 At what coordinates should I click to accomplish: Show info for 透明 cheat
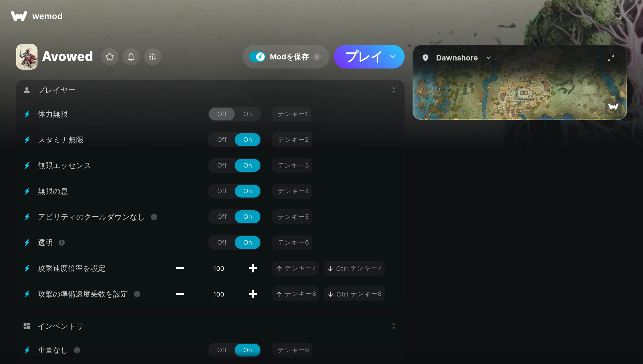(x=62, y=242)
